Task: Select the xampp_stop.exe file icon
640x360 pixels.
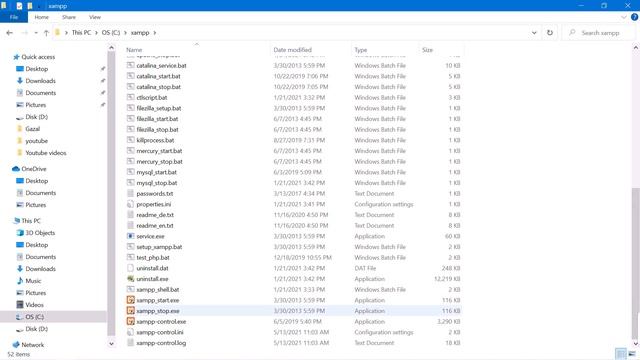Action: coord(131,311)
